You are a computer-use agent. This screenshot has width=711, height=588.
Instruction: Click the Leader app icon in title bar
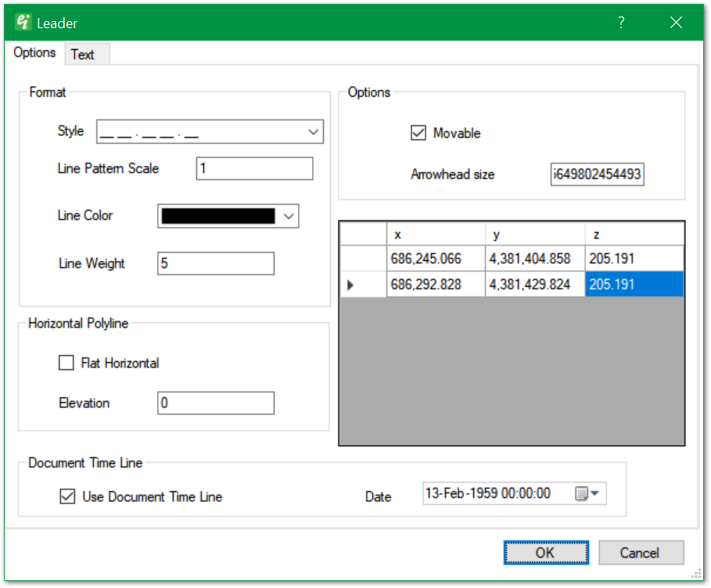23,23
